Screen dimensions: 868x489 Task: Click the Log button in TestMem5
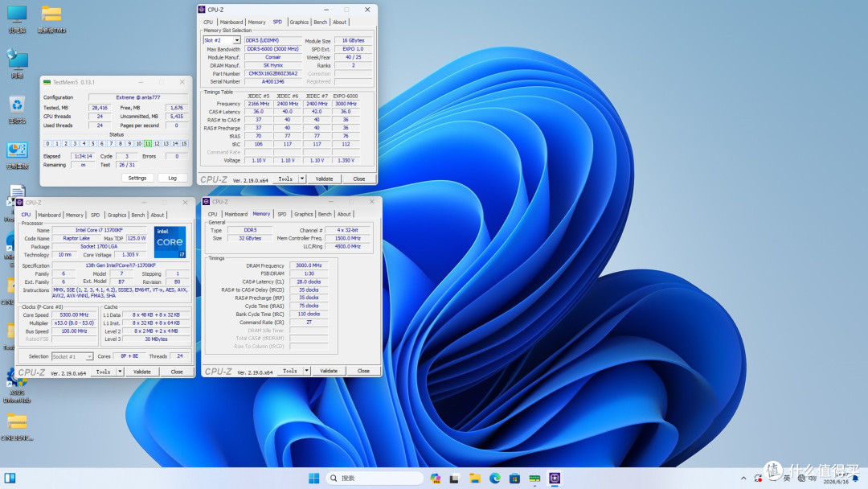pos(173,179)
